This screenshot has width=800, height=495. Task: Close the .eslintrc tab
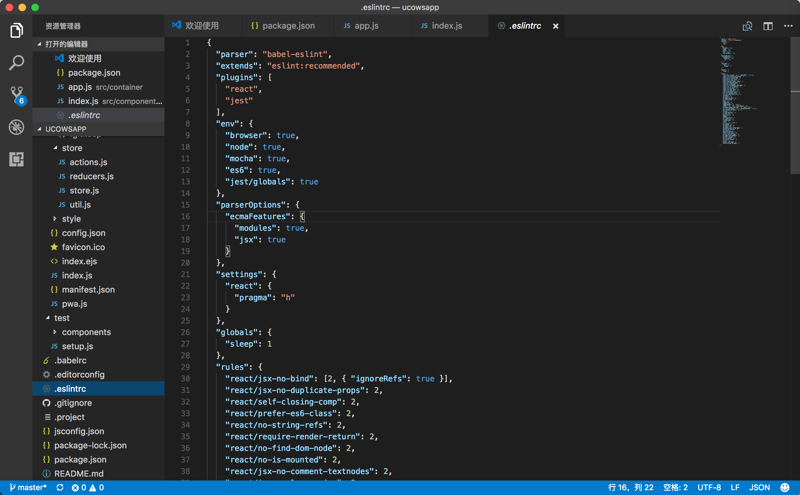pos(556,26)
